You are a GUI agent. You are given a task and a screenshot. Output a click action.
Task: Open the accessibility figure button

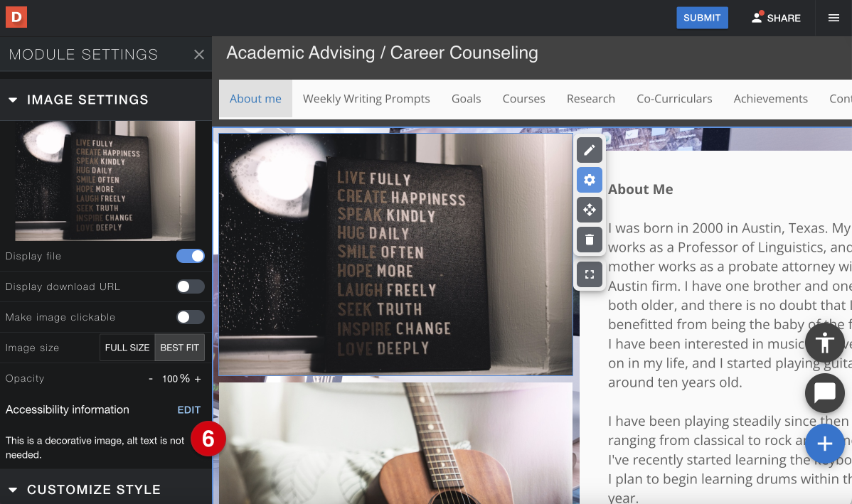click(825, 342)
